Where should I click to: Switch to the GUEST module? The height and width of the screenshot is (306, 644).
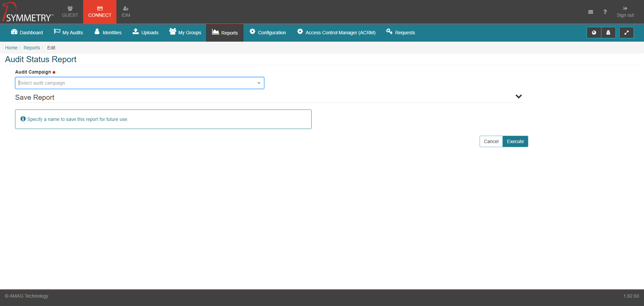point(70,12)
